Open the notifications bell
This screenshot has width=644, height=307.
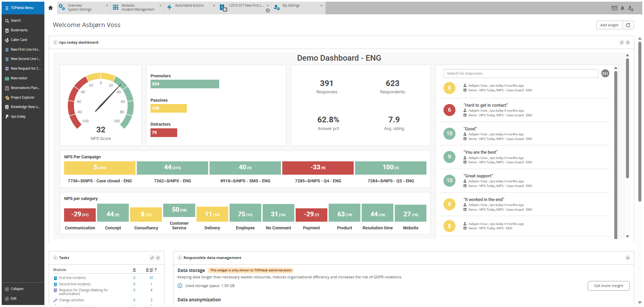[x=622, y=8]
